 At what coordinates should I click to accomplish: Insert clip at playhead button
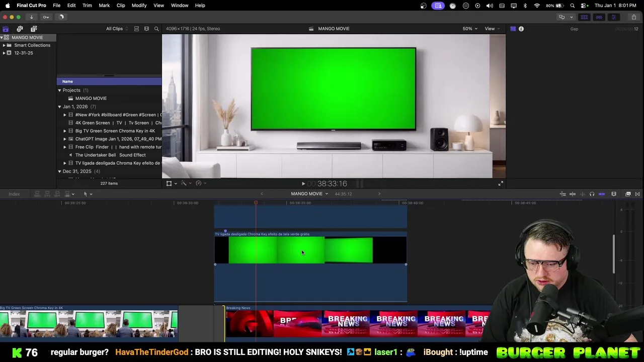(x=47, y=194)
